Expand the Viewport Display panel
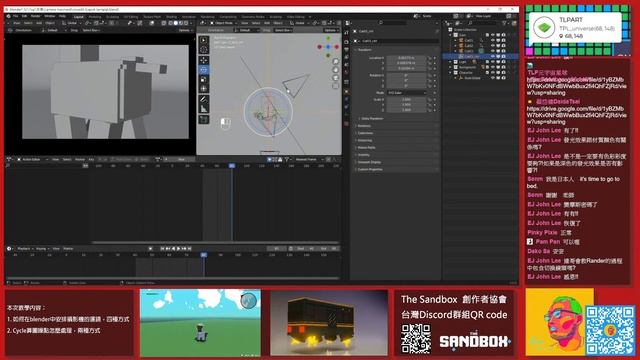 click(369, 162)
